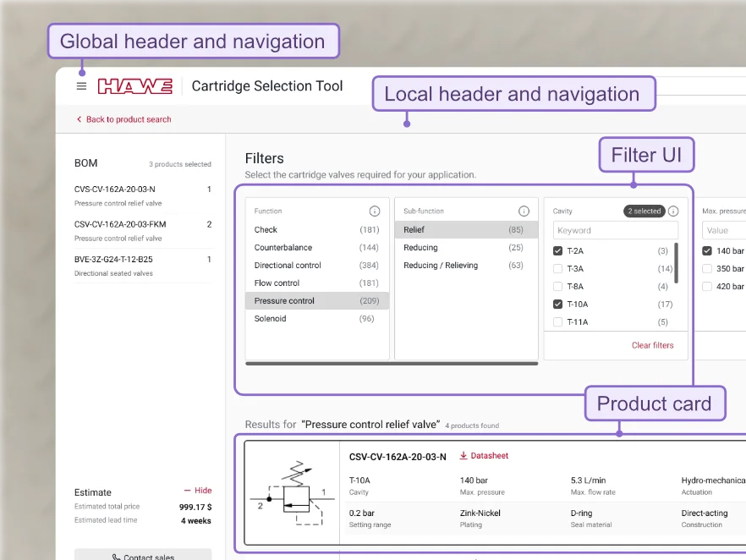Select the Relief sub-function
The width and height of the screenshot is (746, 560).
(466, 230)
